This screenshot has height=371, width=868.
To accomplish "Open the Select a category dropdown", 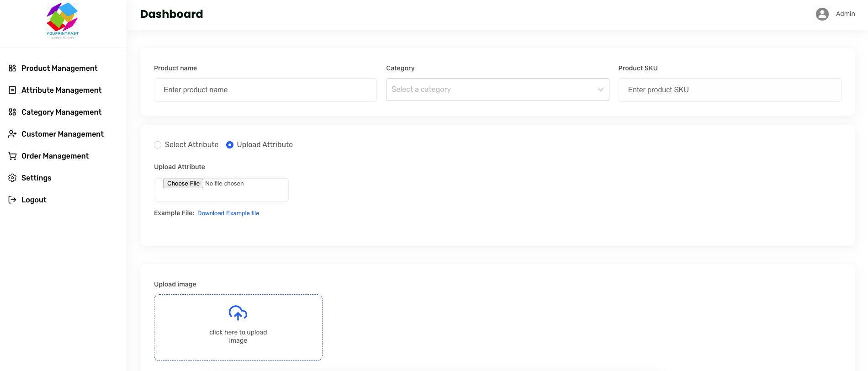I will click(489, 90).
